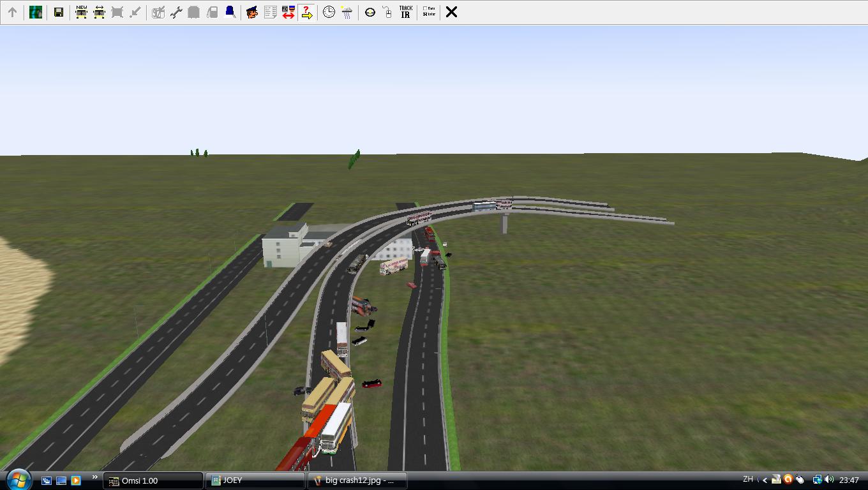Viewport: 868px width, 490px height.
Task: Open the Windows Start orb
Action: pyautogui.click(x=18, y=479)
